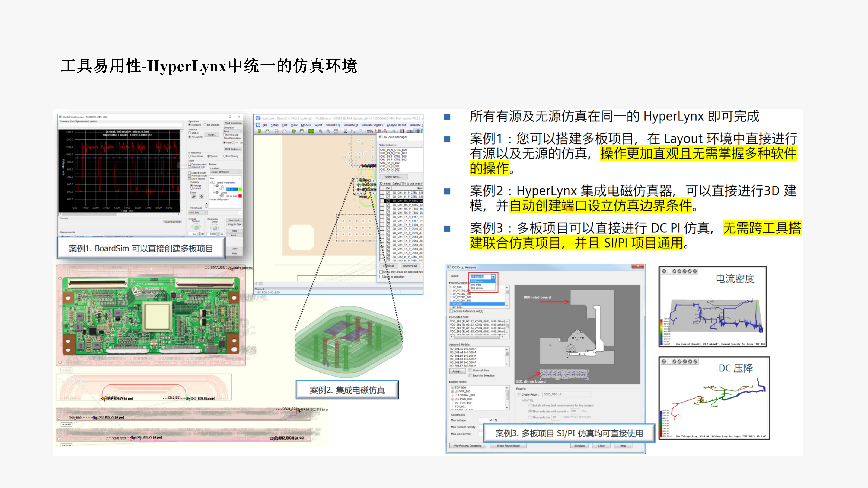
Task: Click Uncheck All in 3D-Area Manager
Action: 410,266
